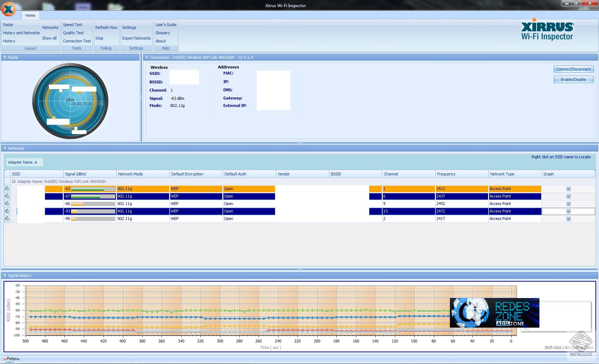Disable graphing for the channel 9 network
599x364 pixels.
point(568,204)
